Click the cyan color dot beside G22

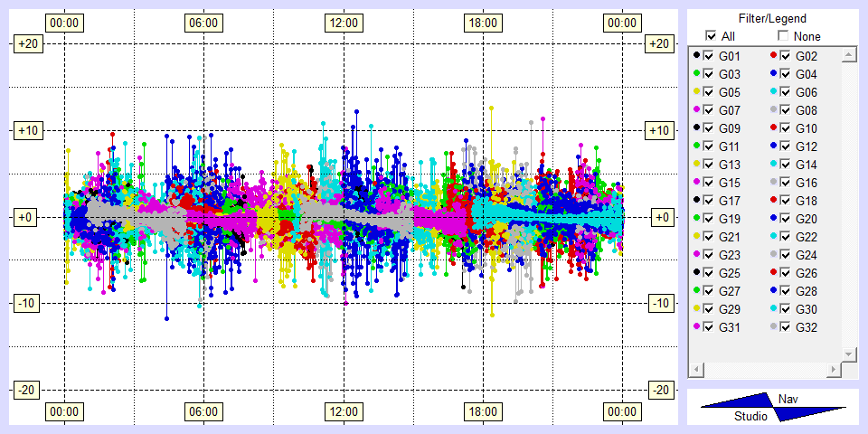click(x=773, y=237)
